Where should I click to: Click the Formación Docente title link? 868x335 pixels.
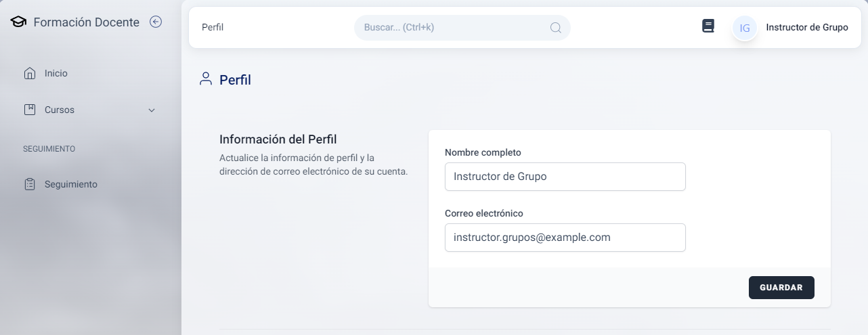pyautogui.click(x=86, y=22)
